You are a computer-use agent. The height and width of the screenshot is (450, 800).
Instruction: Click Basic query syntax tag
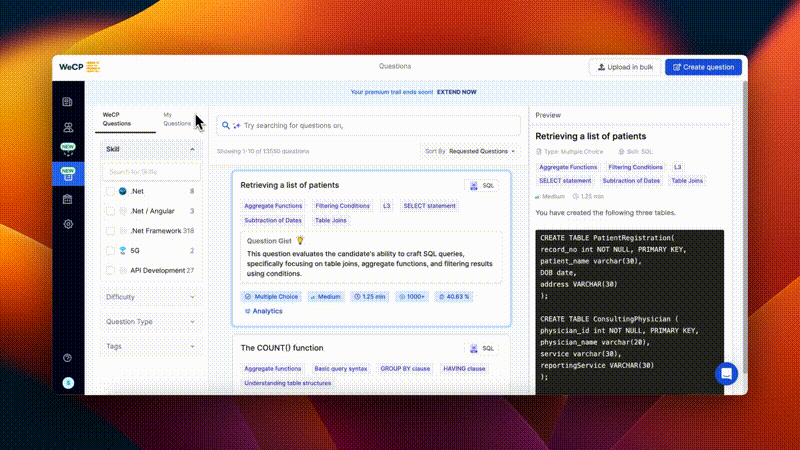[340, 369]
